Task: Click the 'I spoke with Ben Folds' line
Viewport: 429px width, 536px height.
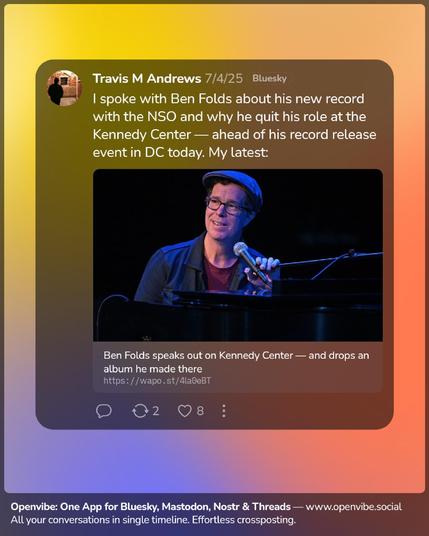Action: [x=228, y=99]
